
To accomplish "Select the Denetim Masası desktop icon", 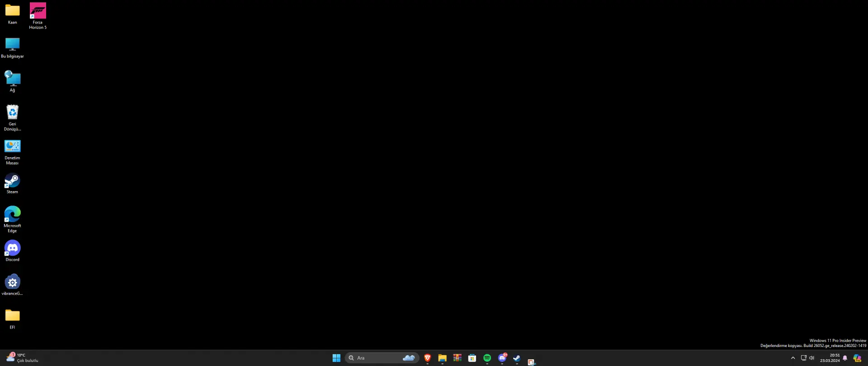I will [x=12, y=152].
